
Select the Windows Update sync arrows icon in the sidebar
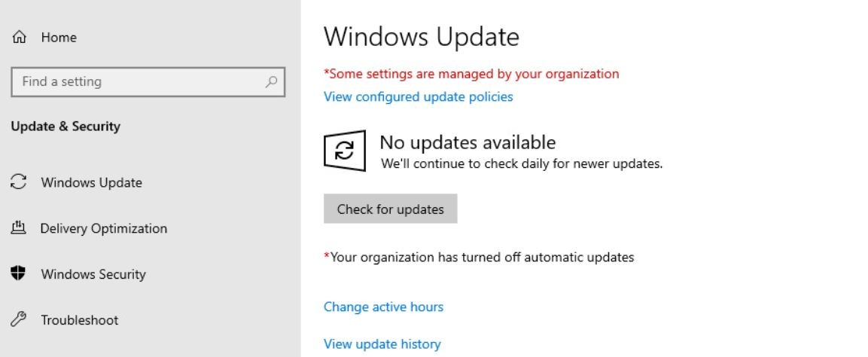click(19, 182)
